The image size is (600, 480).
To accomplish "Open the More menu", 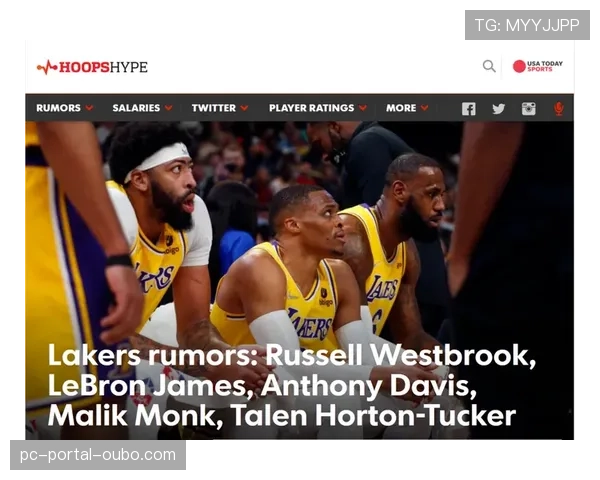I will (401, 108).
